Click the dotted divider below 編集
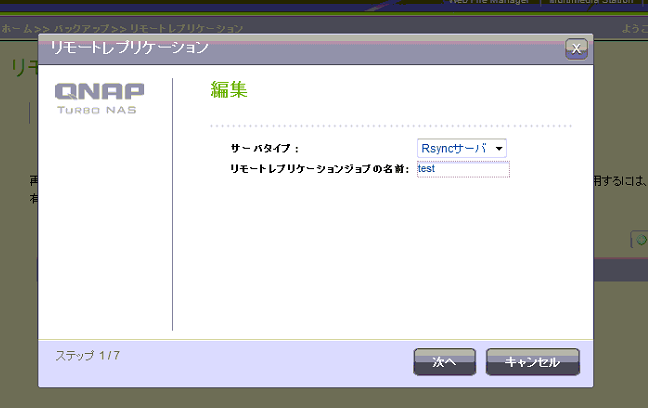The image size is (648, 408). (x=390, y=126)
